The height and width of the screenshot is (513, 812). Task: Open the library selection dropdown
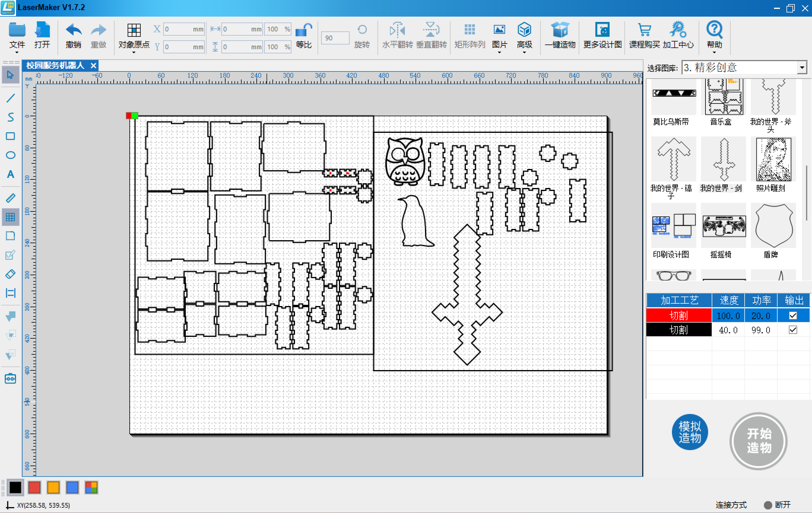[x=802, y=68]
